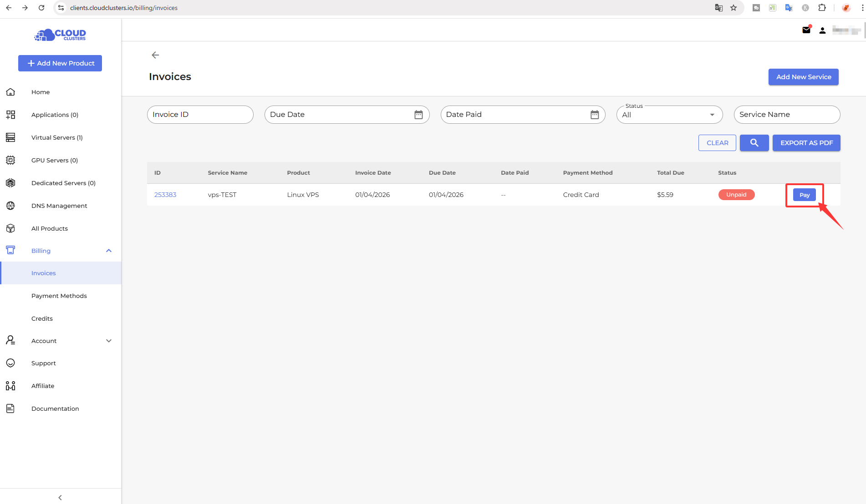
Task: Click the Invoice ID filter field
Action: pos(200,115)
